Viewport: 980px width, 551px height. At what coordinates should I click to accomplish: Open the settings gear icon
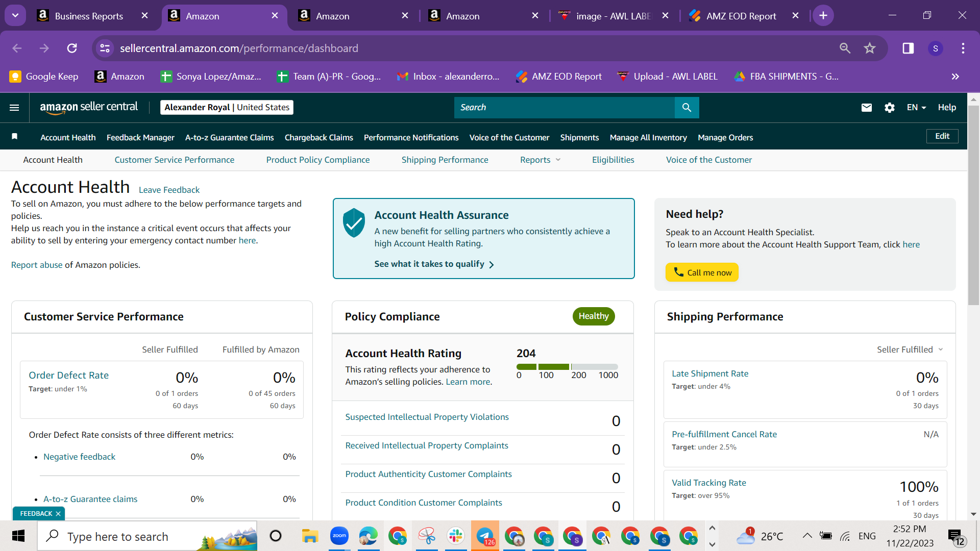[x=890, y=108]
